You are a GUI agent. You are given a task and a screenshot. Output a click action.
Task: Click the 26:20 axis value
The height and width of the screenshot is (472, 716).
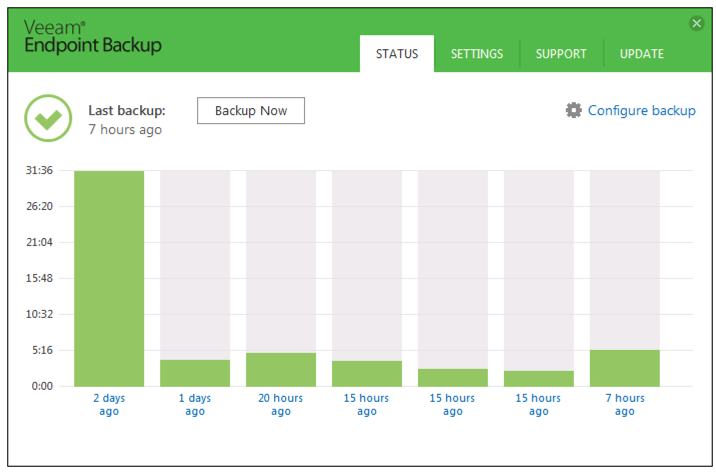(39, 206)
